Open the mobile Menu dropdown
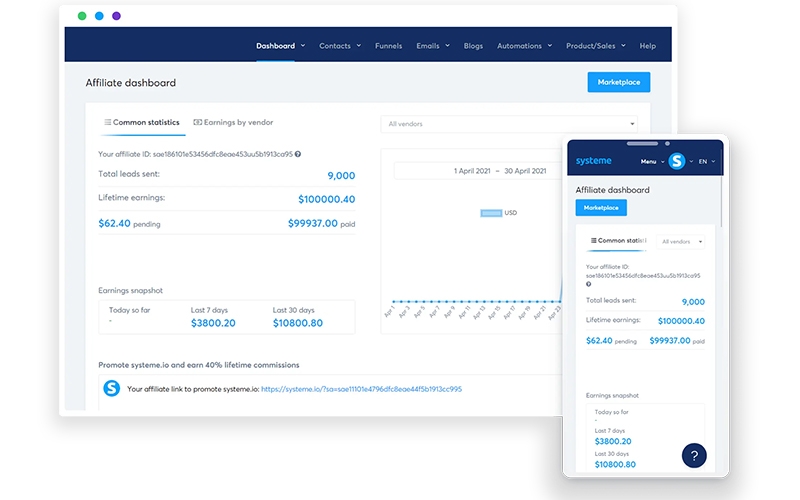The image size is (800, 500). tap(652, 161)
